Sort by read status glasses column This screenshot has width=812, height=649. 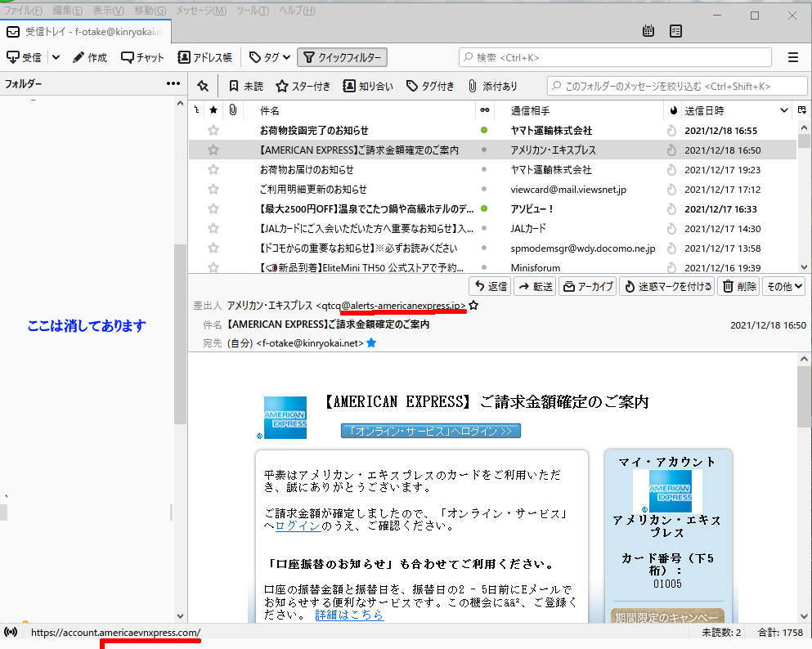485,110
